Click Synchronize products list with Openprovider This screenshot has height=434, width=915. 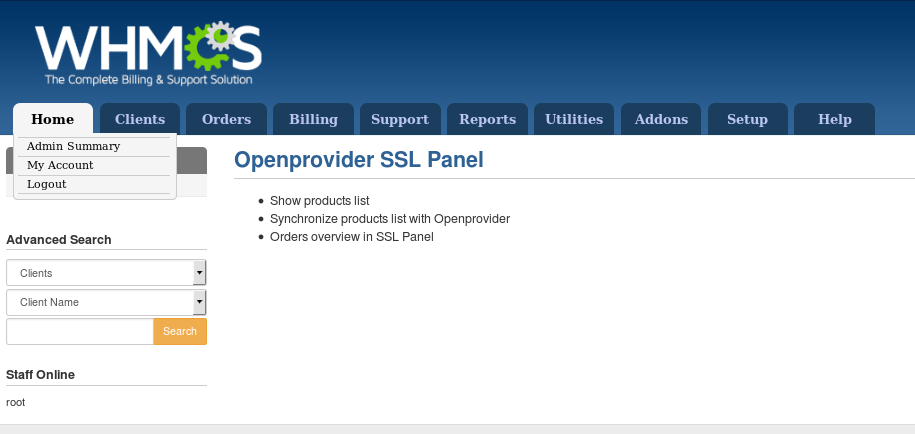[x=390, y=219]
